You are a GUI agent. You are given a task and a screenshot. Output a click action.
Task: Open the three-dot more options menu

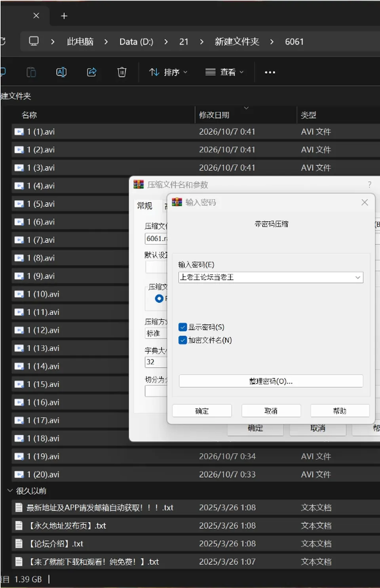270,72
